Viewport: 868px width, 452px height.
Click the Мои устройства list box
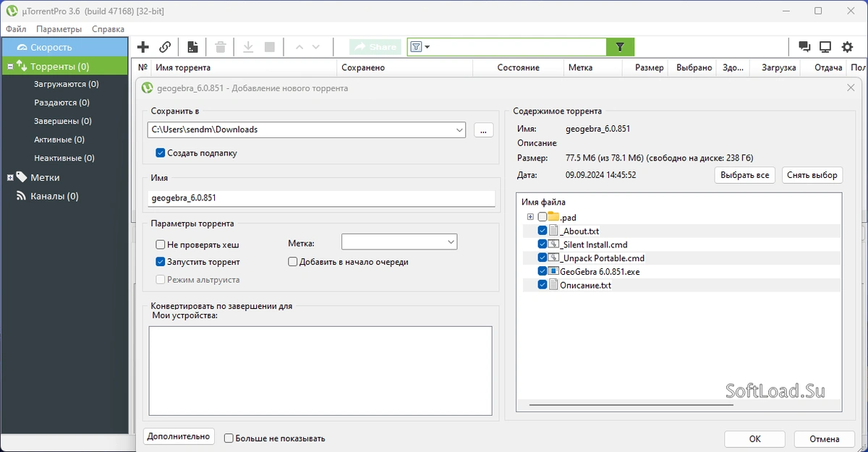pyautogui.click(x=320, y=371)
